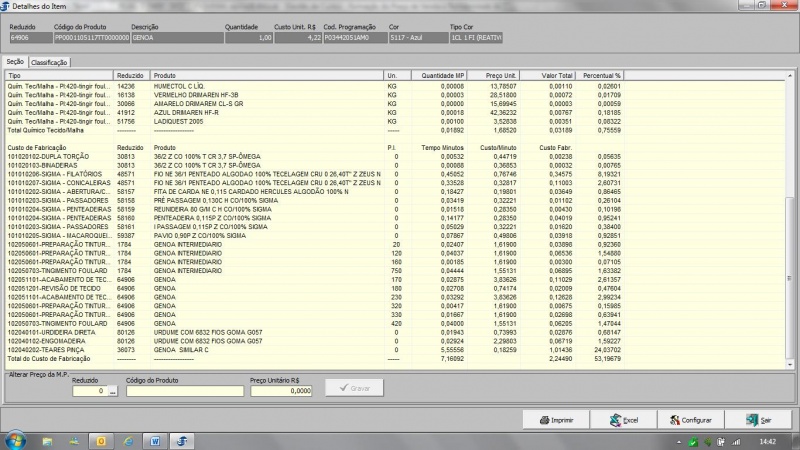Switch to the Classificação tab

coord(48,62)
